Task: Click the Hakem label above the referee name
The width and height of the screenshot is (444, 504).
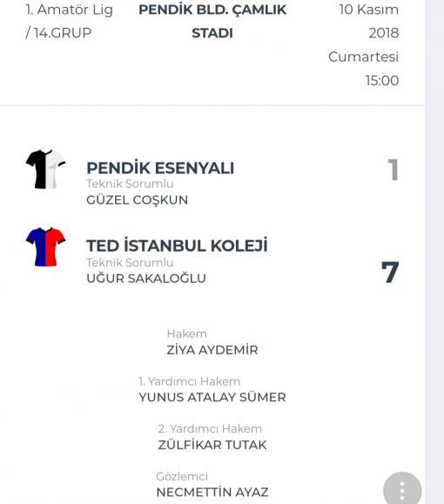Action: 187,333
